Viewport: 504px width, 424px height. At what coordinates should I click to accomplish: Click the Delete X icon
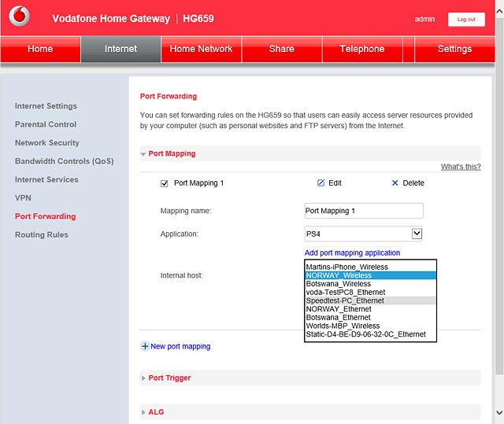[x=395, y=183]
